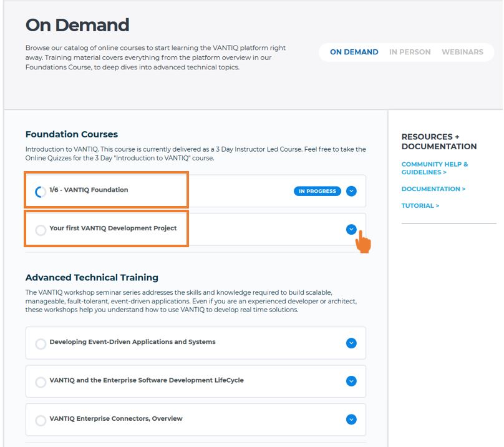Screen dimensions: 504x447
Task: Open the chevron for Enterprise Software Development LifeCycle
Action: pos(351,381)
